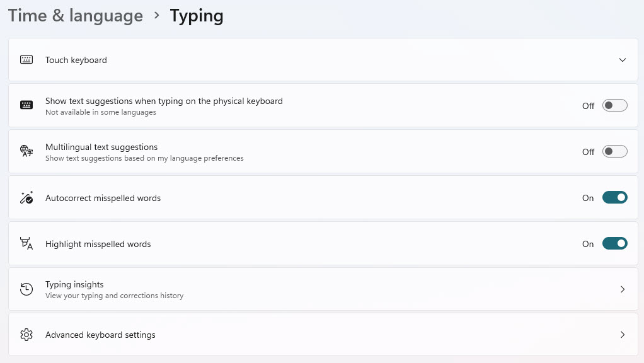Click the Autocorrect misspelled words wand icon
Image resolution: width=644 pixels, height=363 pixels.
tap(26, 197)
